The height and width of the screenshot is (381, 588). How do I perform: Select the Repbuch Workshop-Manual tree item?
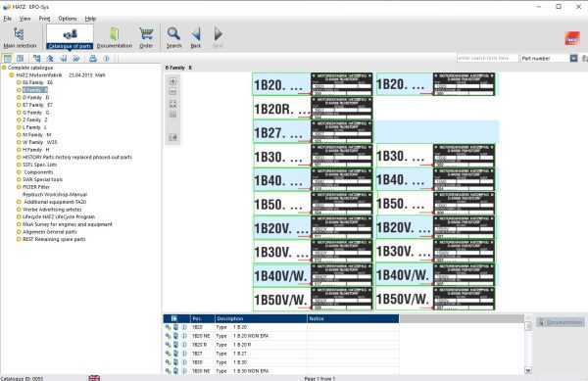point(55,195)
